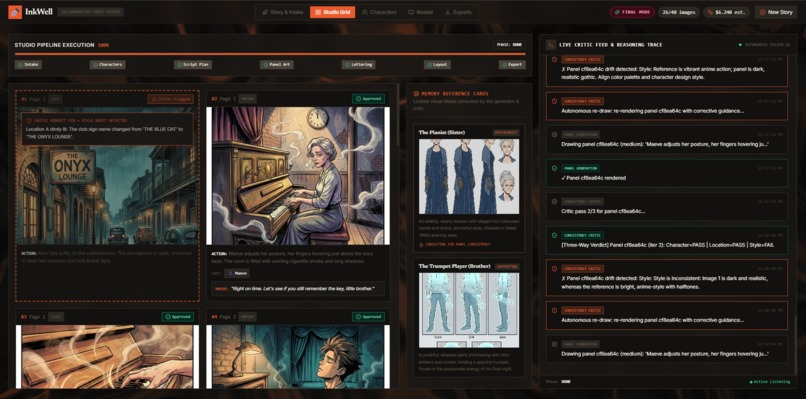Click the Approved badge on panel #4

tap(368, 317)
